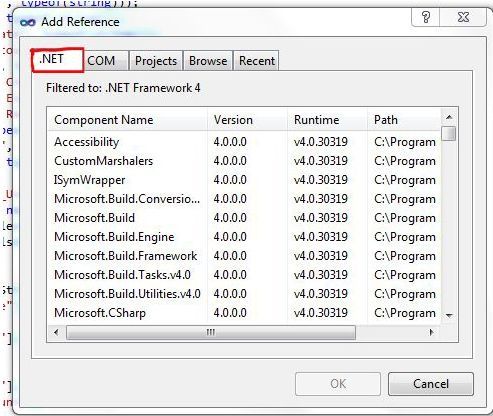
Task: Show the Recent tab
Action: pos(256,61)
